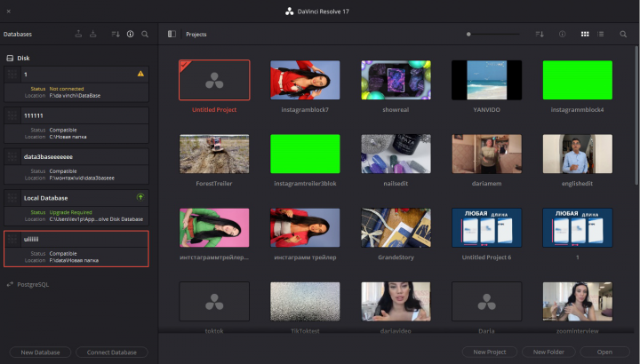The width and height of the screenshot is (640, 364).
Task: Adjust the thumbnail size slider handle
Action: tap(468, 35)
